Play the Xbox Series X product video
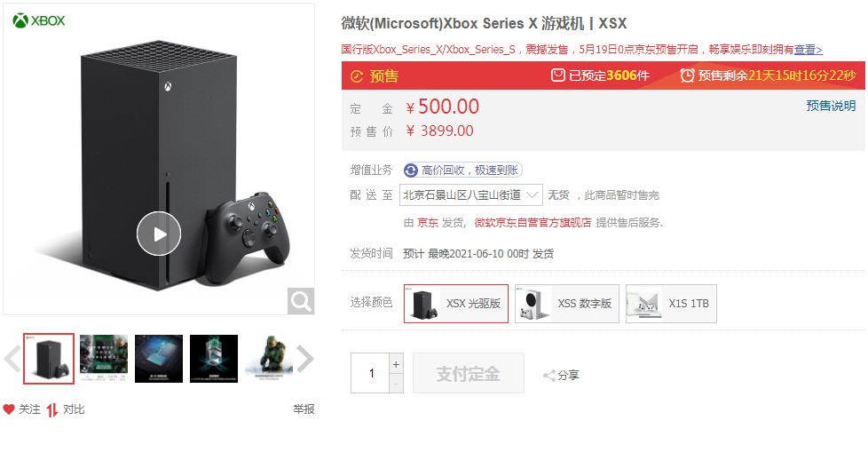 159,234
